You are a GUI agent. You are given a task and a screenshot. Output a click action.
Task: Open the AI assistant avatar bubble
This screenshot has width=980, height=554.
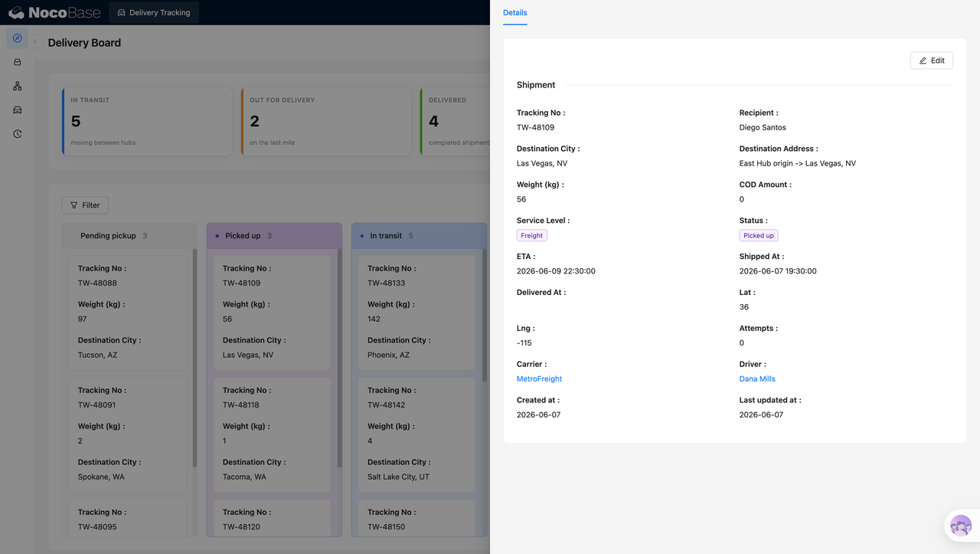[x=961, y=526]
